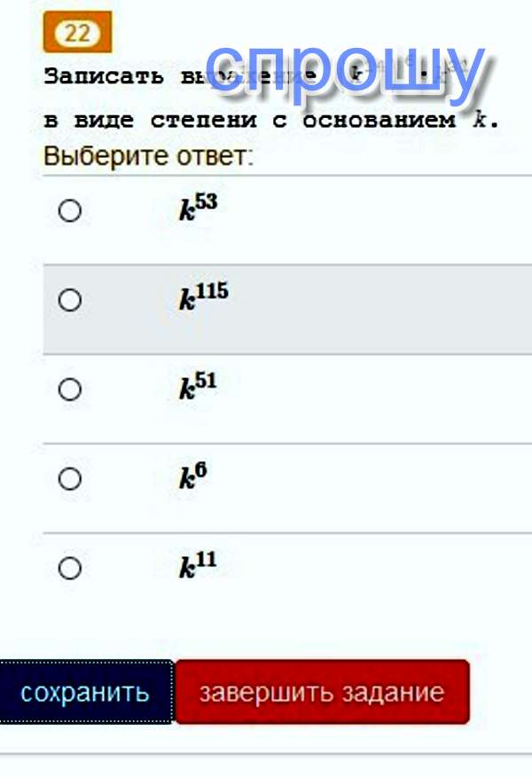Select the radio button for k to the 53rd

click(x=70, y=211)
